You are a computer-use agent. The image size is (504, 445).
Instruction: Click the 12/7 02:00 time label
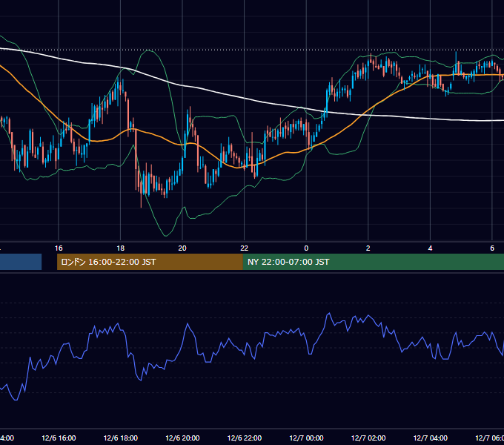(x=368, y=438)
